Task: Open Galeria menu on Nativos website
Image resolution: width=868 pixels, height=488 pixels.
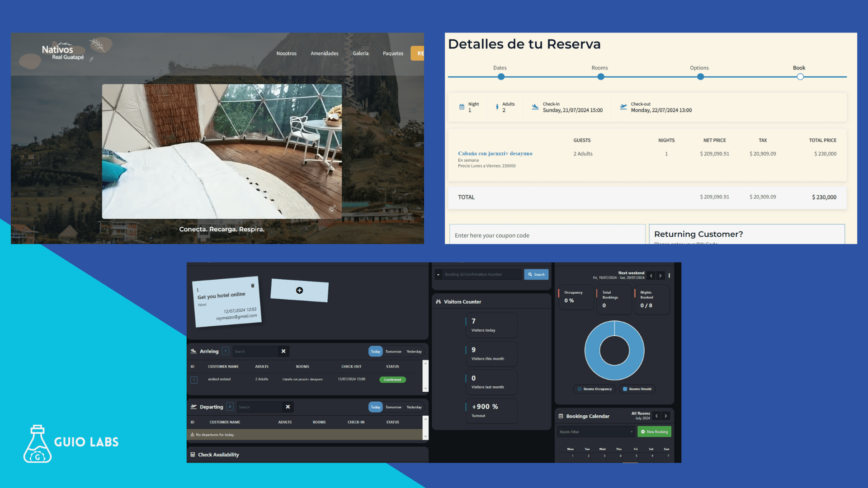Action: click(x=361, y=53)
